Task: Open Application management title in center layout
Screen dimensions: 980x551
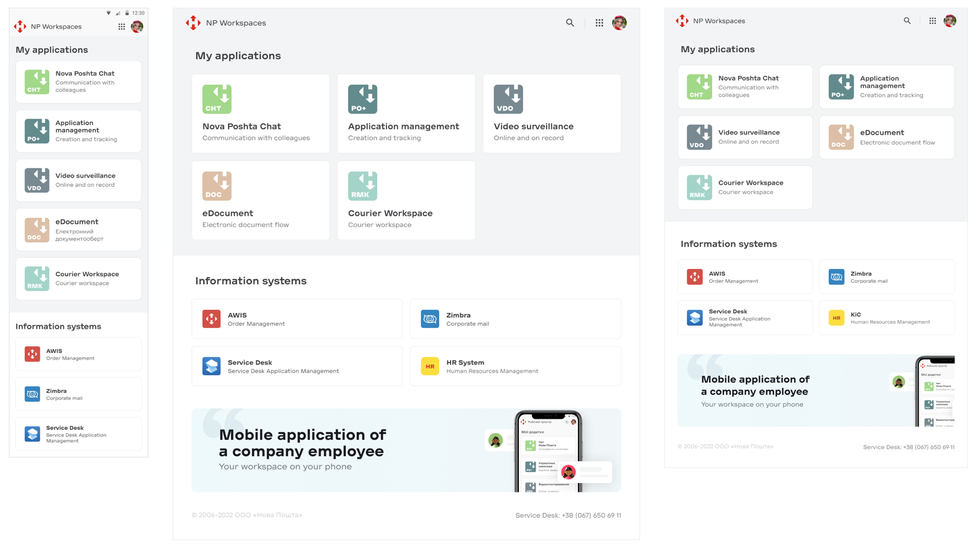Action: pos(404,127)
